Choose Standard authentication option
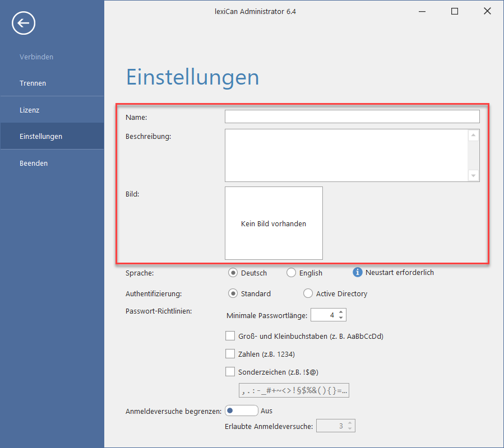 pyautogui.click(x=233, y=293)
